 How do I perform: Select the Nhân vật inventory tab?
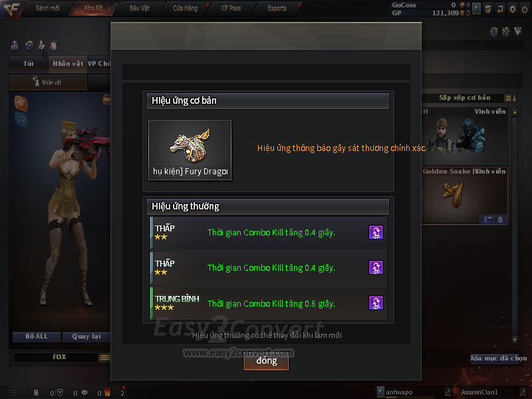(68, 64)
